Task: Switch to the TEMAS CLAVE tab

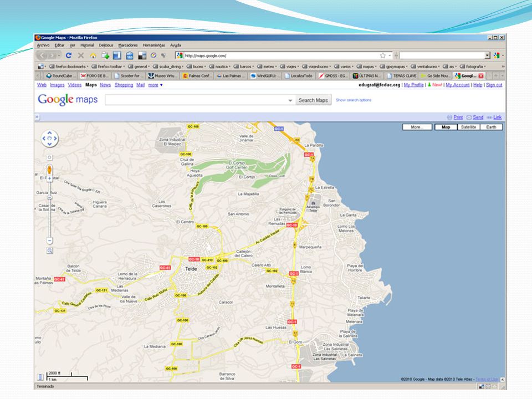Action: point(401,76)
